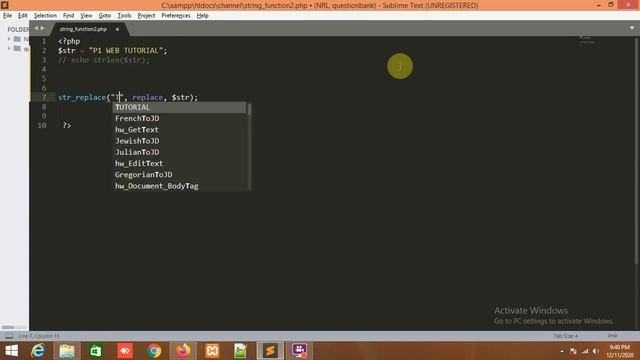This screenshot has height=360, width=640.
Task: Open network signal icon in tray
Action: (x=585, y=351)
